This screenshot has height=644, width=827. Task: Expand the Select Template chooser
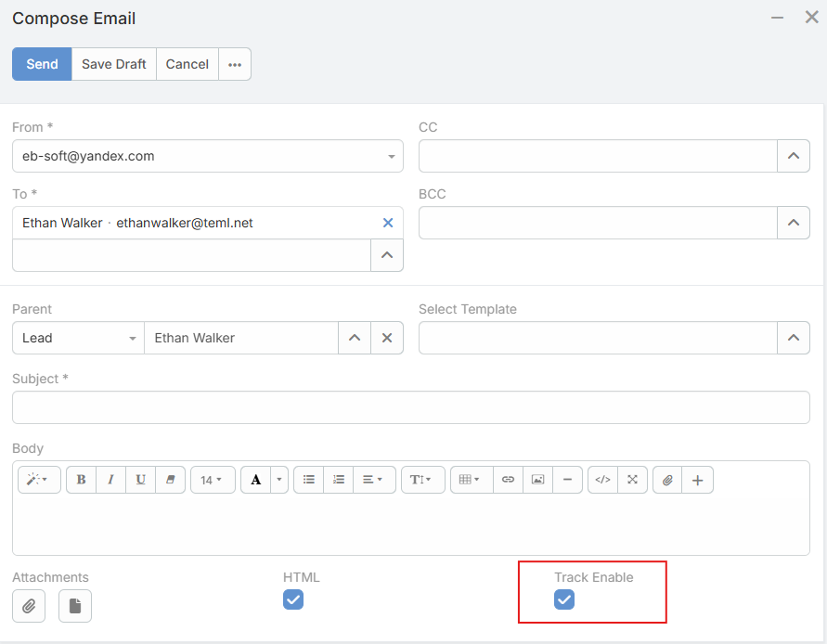click(793, 338)
